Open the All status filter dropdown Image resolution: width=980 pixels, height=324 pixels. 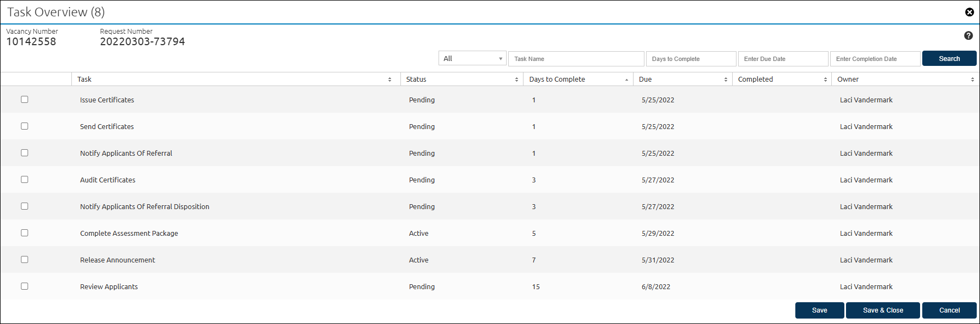(x=473, y=58)
